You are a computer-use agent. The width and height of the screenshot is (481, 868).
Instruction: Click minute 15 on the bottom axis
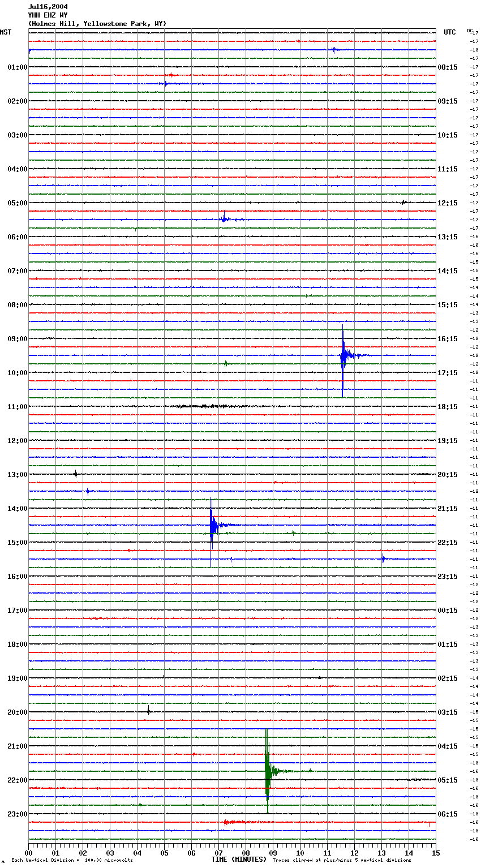pos(436,853)
